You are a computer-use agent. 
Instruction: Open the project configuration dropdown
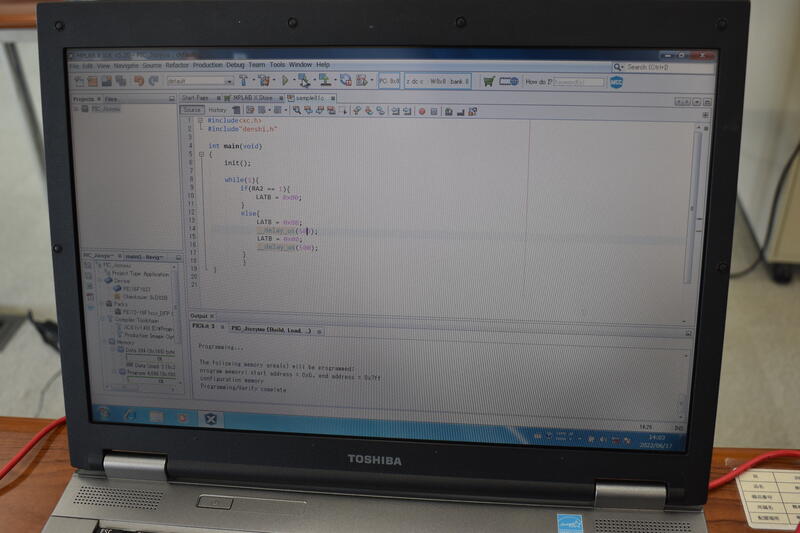tap(198, 80)
